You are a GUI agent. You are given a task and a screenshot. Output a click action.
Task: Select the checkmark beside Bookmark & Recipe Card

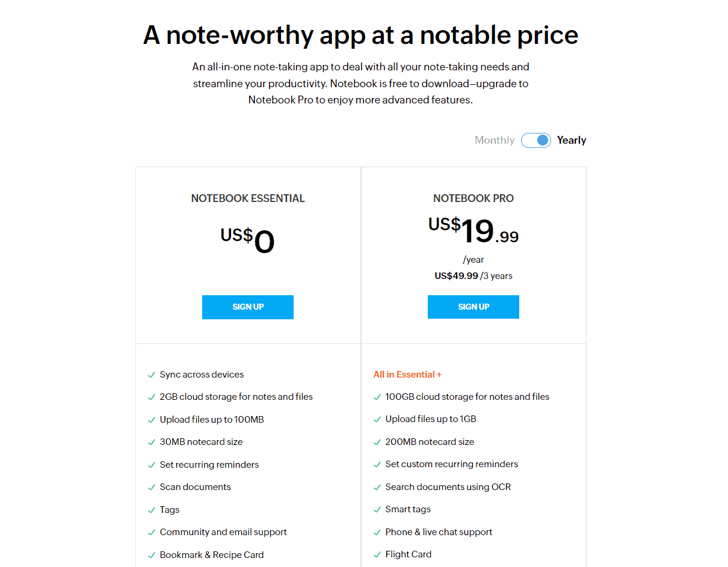pyautogui.click(x=152, y=554)
